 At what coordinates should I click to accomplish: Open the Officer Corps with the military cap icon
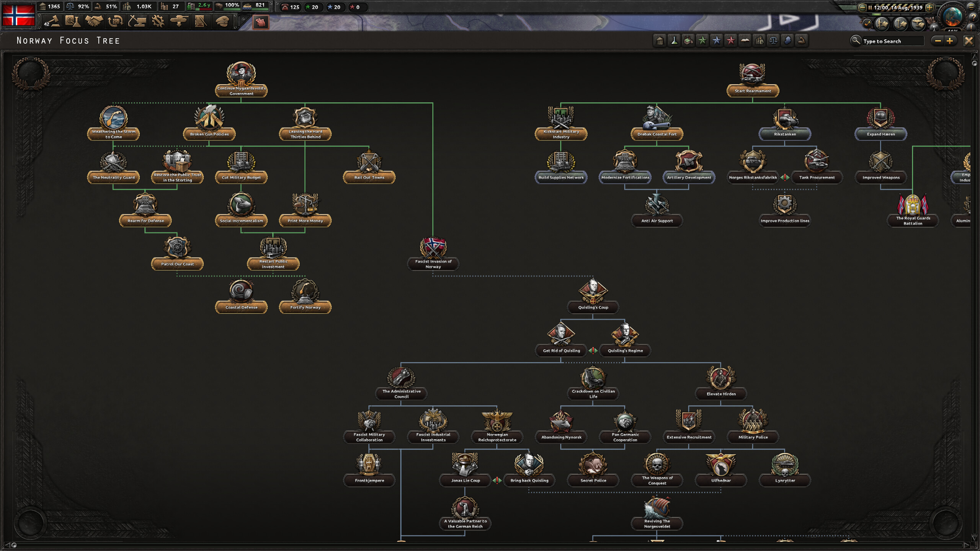pos(222,22)
